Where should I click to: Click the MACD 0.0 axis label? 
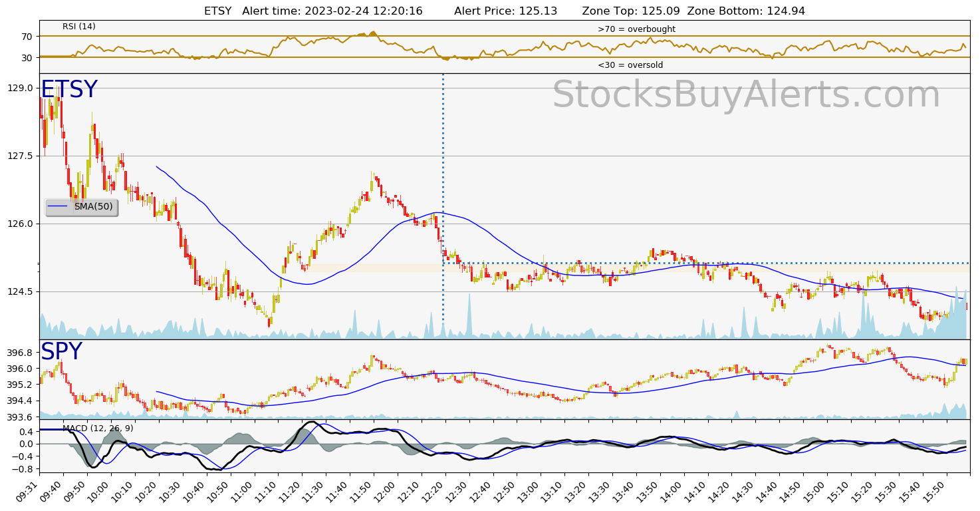27,444
